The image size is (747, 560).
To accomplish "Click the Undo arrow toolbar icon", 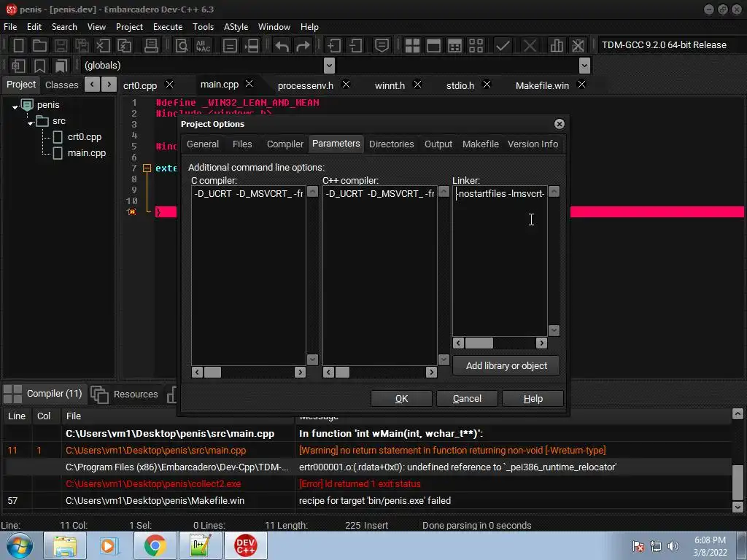I will click(282, 46).
